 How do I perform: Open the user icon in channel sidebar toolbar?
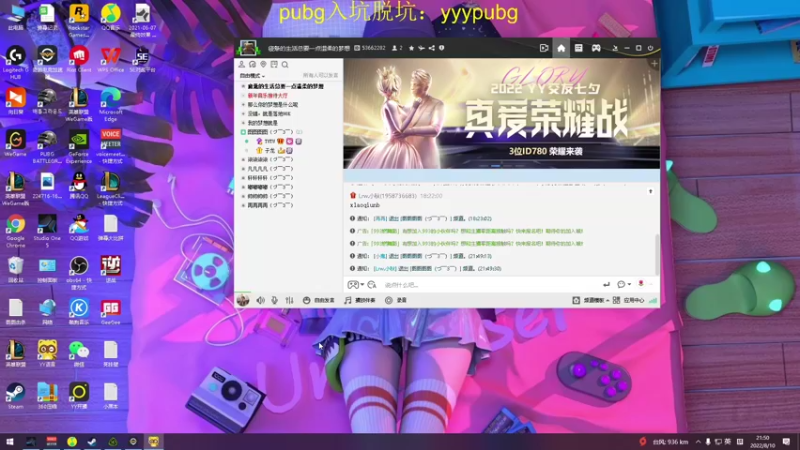242,64
